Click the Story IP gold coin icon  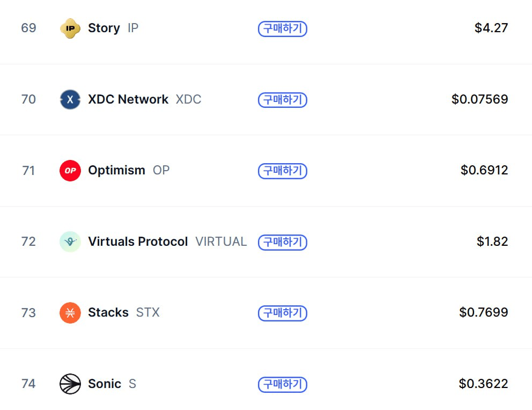70,28
